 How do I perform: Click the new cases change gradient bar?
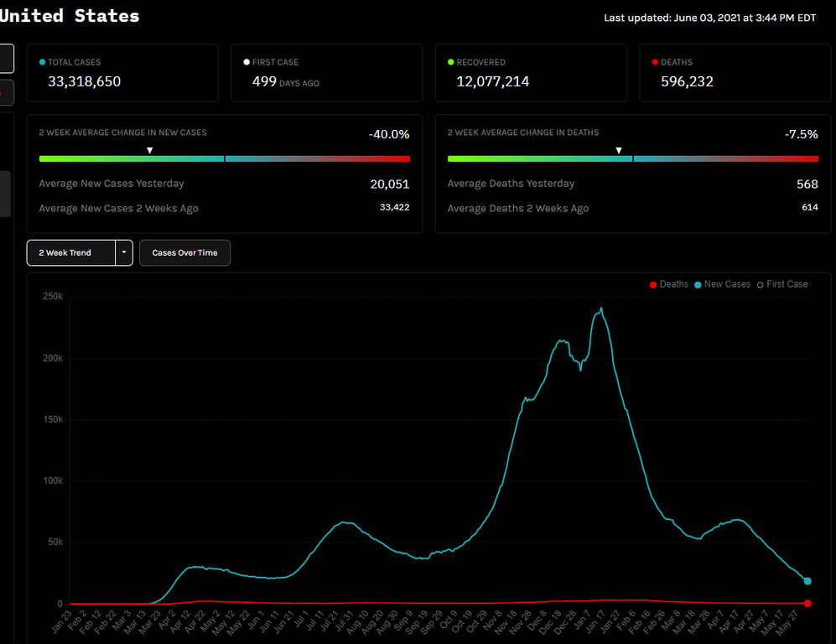(224, 158)
